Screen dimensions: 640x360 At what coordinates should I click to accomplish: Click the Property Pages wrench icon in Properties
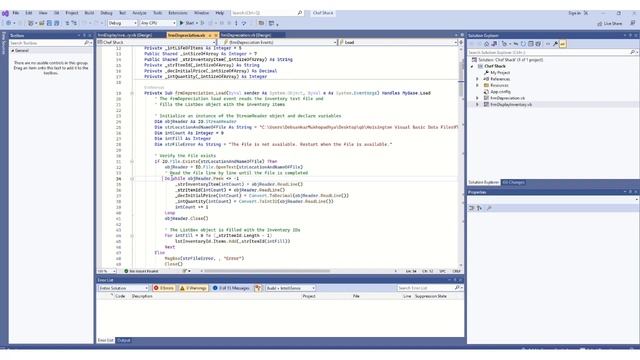pyautogui.click(x=489, y=208)
